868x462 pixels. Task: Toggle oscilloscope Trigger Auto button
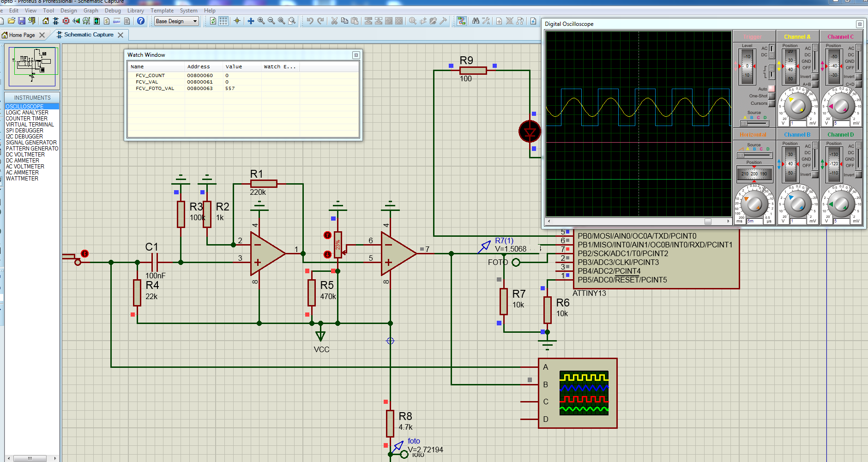coord(772,89)
